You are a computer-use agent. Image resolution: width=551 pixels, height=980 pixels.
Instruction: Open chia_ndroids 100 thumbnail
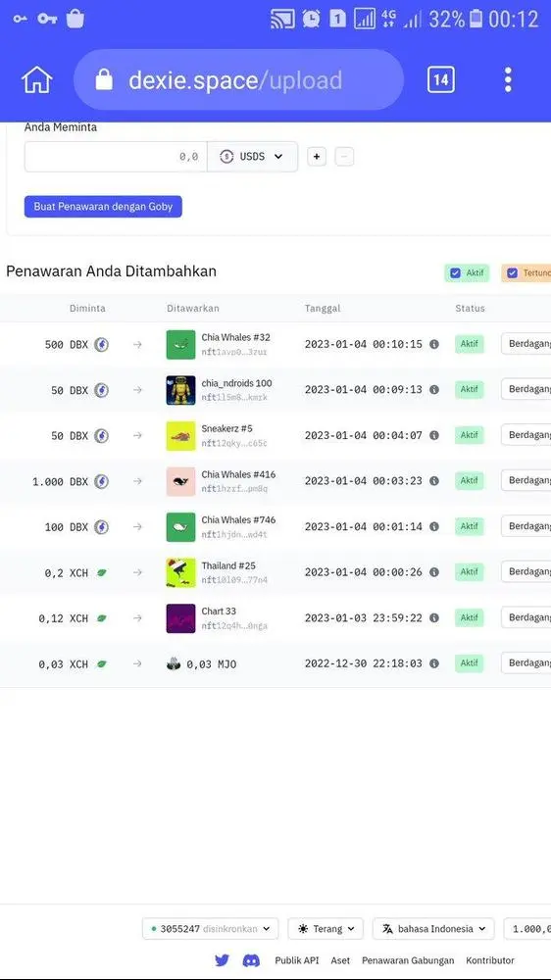(180, 390)
